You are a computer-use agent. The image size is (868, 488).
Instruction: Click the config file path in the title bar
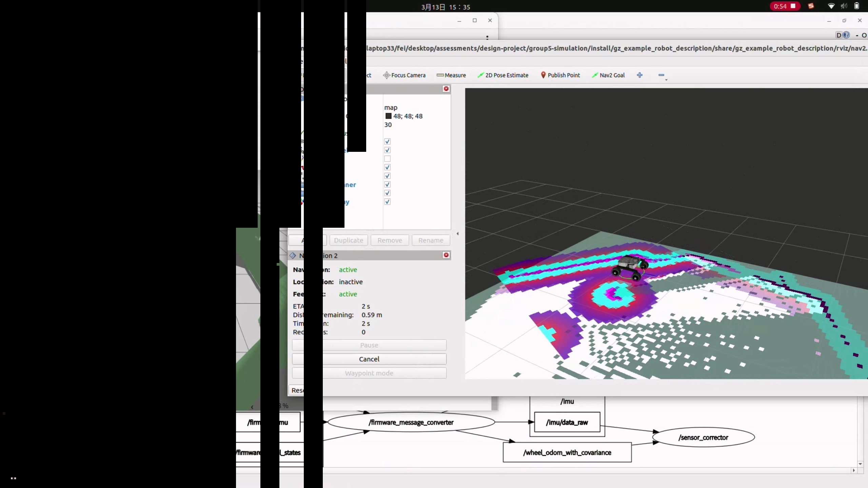pos(617,48)
